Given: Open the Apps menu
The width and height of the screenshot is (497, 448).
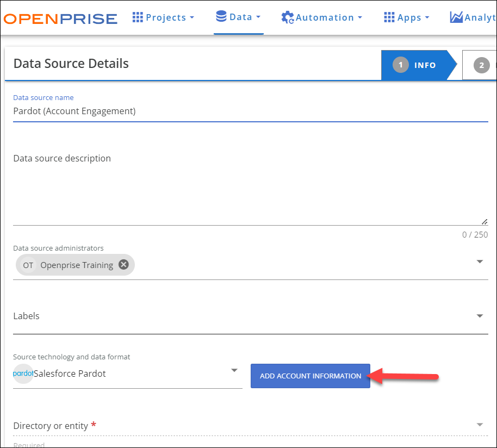Looking at the screenshot, I should point(407,17).
